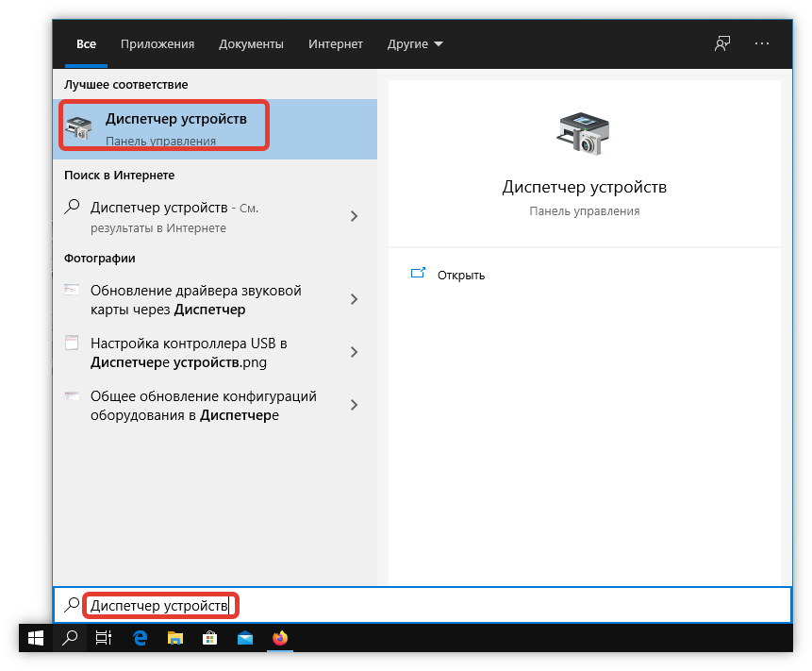Viewport: 812px width, 671px height.
Task: Open Task View from the taskbar
Action: [x=104, y=638]
